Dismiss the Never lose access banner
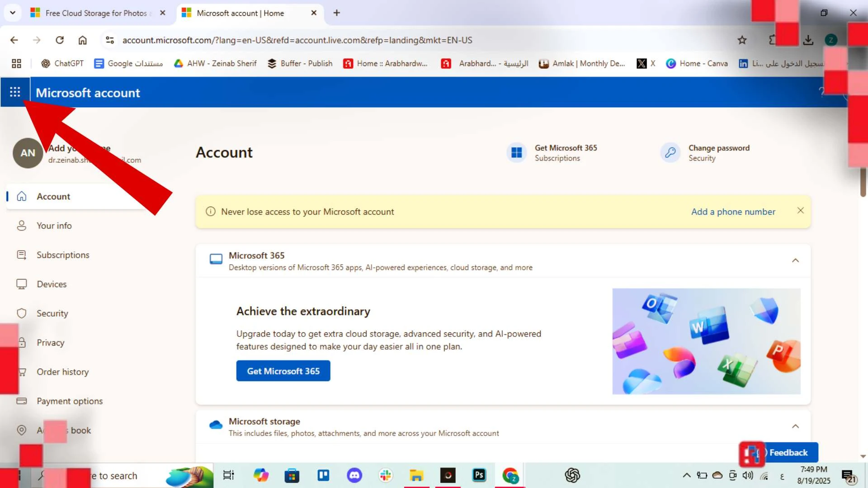 coord(800,211)
